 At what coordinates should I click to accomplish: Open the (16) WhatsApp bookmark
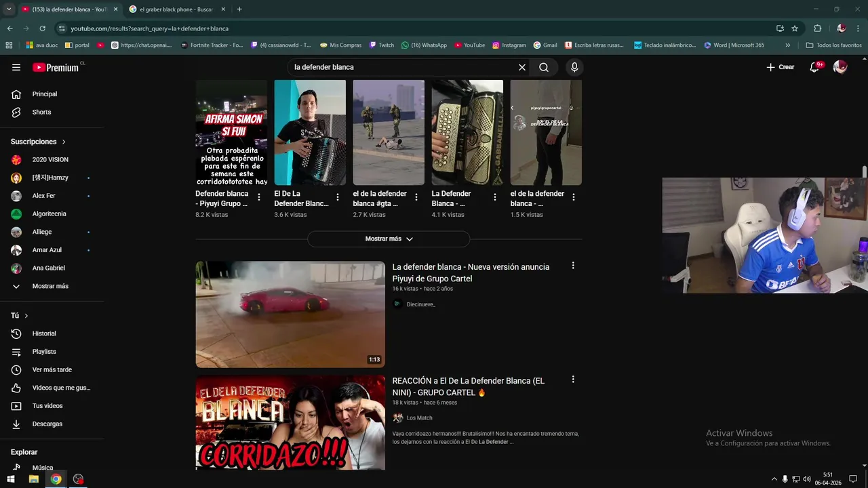[424, 45]
